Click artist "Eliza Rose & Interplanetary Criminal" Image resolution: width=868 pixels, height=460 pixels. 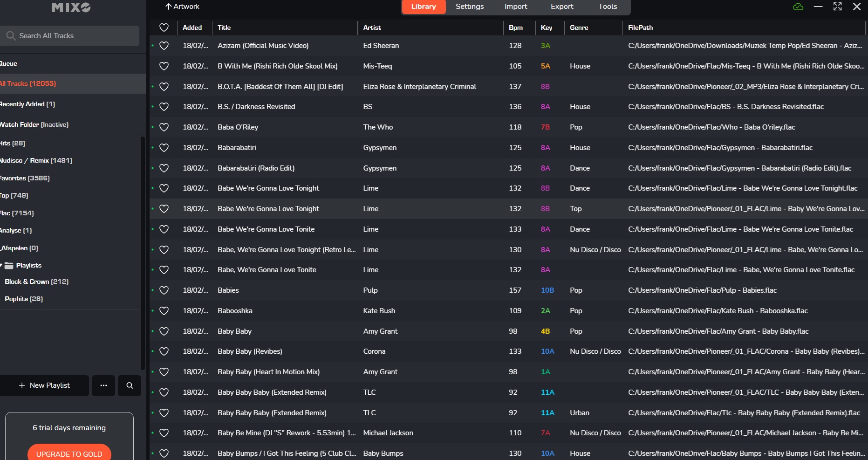point(420,87)
